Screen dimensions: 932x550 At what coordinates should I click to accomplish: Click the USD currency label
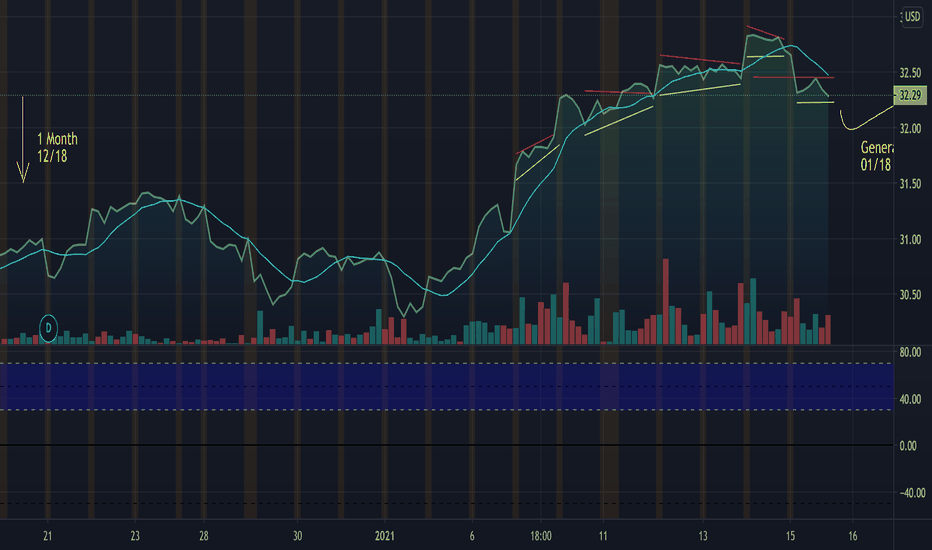[912, 17]
